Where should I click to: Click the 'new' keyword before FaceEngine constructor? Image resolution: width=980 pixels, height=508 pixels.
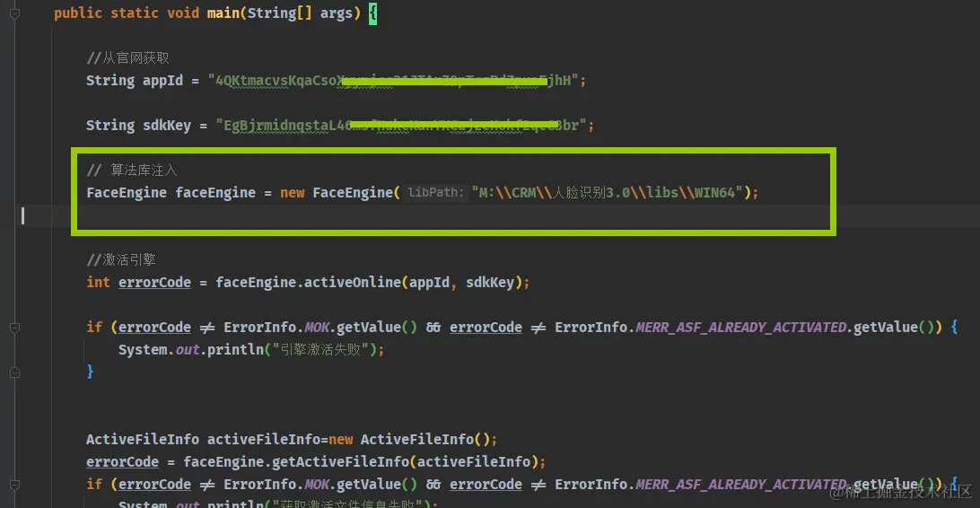292,192
